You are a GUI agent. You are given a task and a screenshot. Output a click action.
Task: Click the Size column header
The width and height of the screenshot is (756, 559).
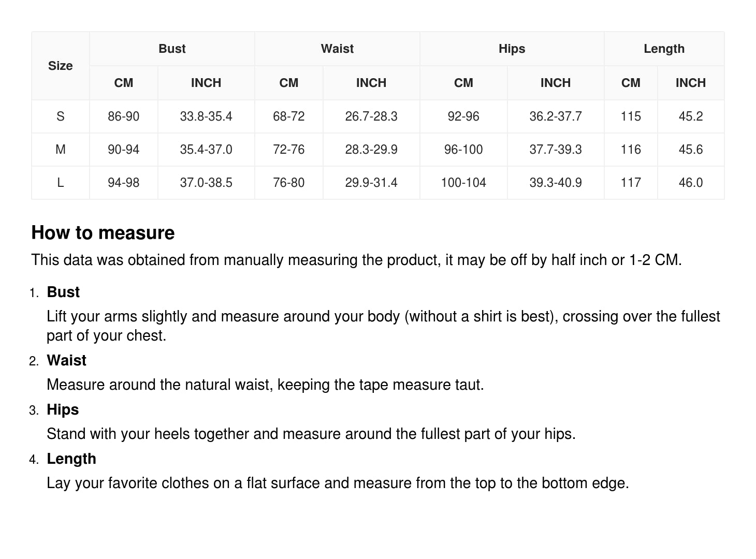[61, 66]
